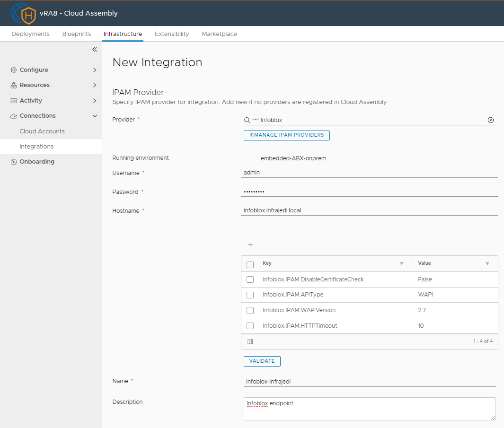Click the Resources cubes icon
504x428 pixels.
[14, 85]
